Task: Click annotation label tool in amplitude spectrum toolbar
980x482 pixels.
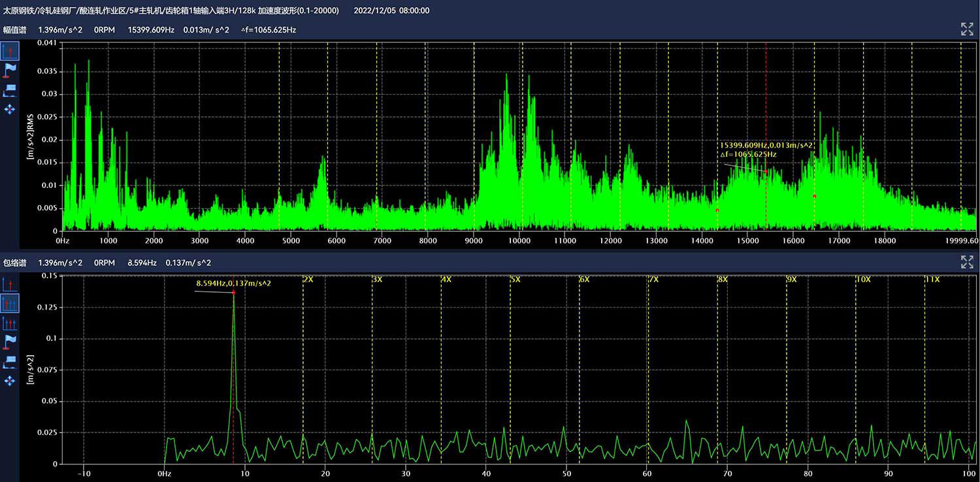Action: click(10, 90)
